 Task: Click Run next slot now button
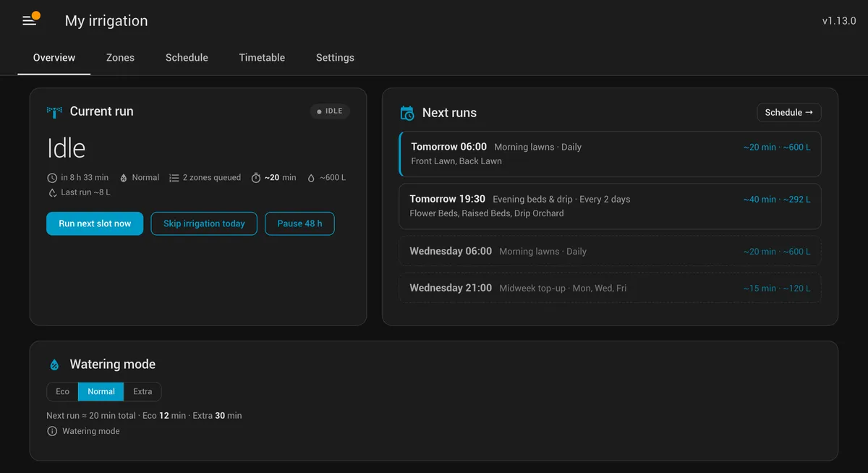[x=95, y=223]
